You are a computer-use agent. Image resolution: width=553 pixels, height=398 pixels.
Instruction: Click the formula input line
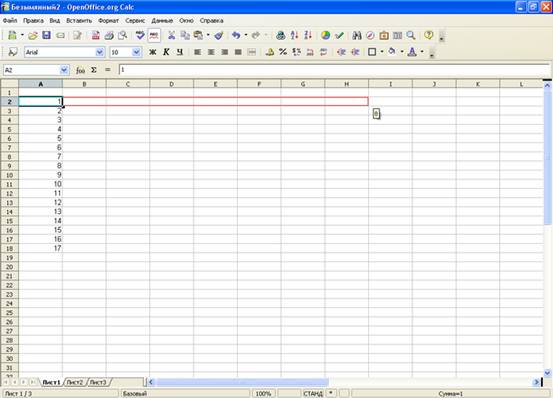click(x=334, y=70)
